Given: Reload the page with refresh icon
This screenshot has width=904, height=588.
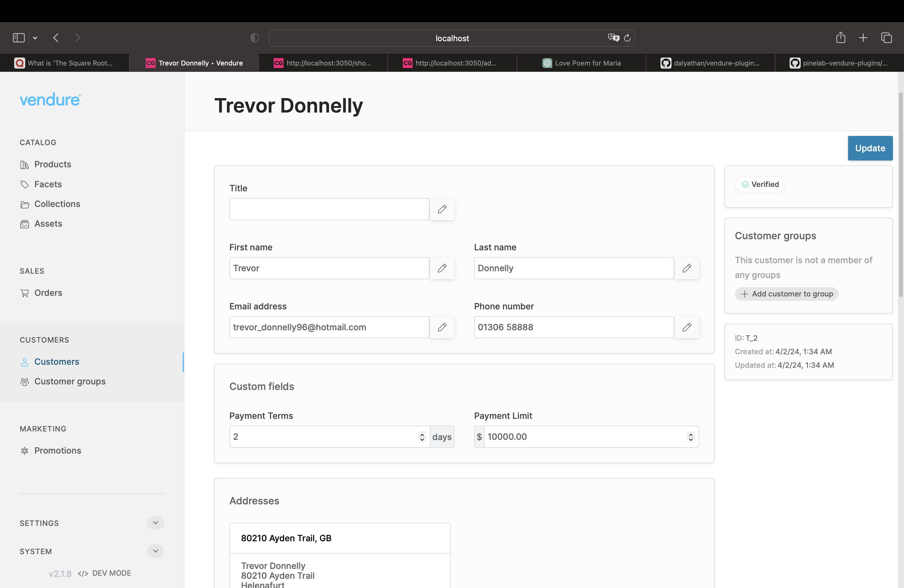Looking at the screenshot, I should pyautogui.click(x=627, y=38).
